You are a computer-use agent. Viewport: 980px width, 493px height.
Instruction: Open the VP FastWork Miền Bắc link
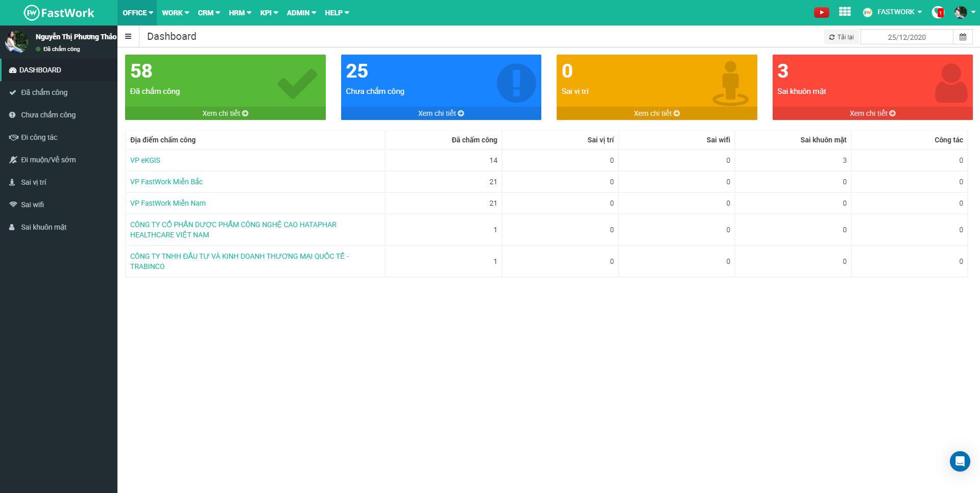pos(166,182)
